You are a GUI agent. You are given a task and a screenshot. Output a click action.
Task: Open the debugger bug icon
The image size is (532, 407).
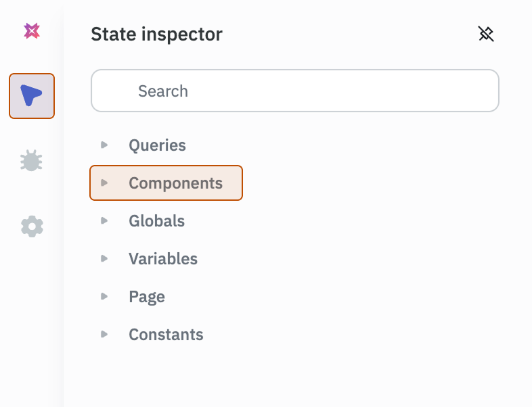click(x=32, y=160)
